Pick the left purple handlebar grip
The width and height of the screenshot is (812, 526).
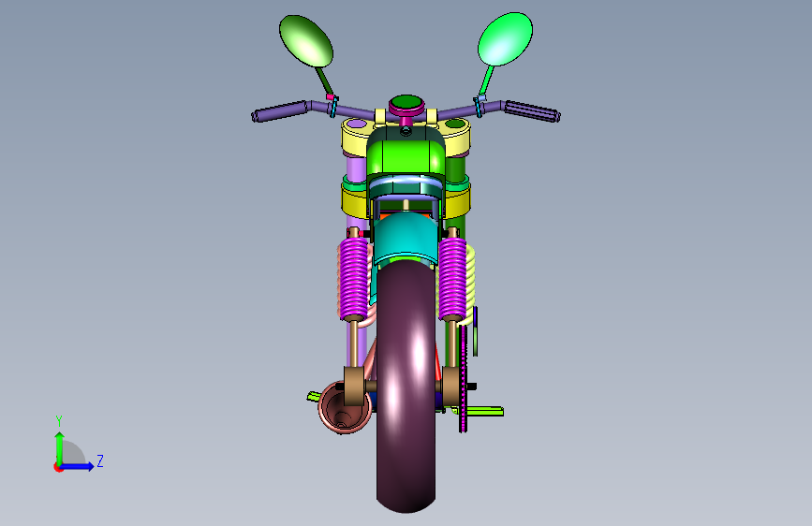click(x=280, y=111)
